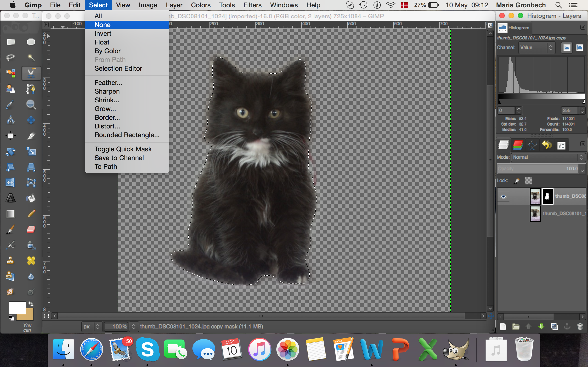Open the Channels tab icon

coord(517,145)
